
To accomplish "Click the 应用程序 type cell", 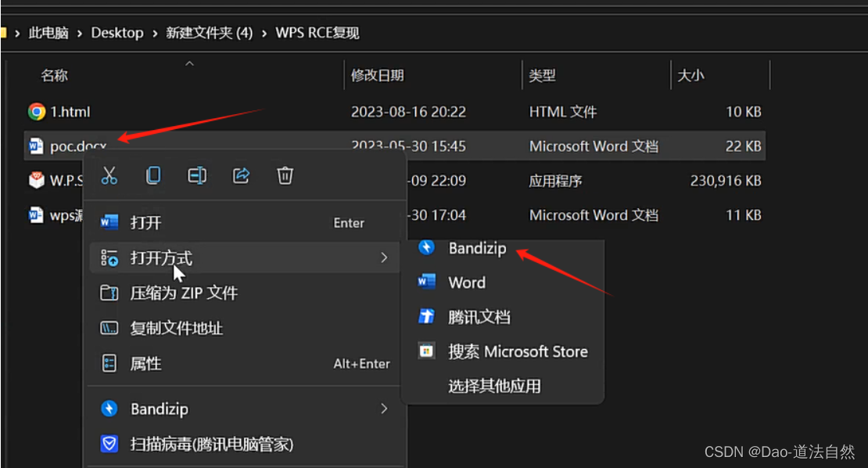I will (555, 181).
